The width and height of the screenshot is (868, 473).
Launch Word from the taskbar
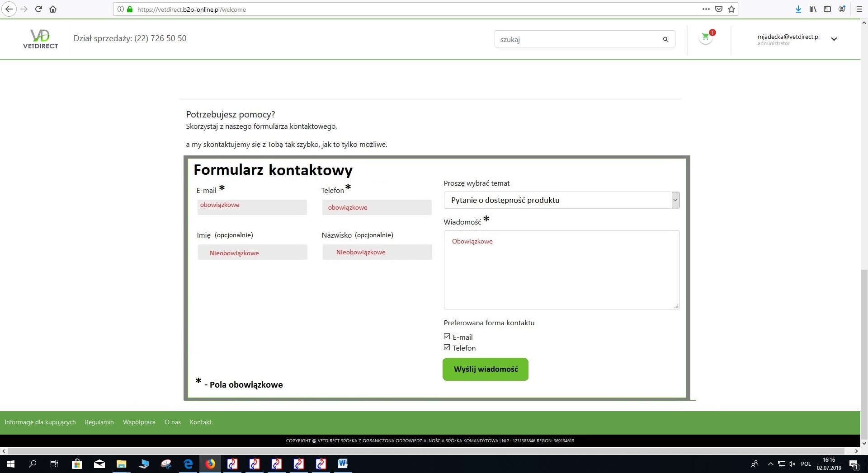pos(342,464)
